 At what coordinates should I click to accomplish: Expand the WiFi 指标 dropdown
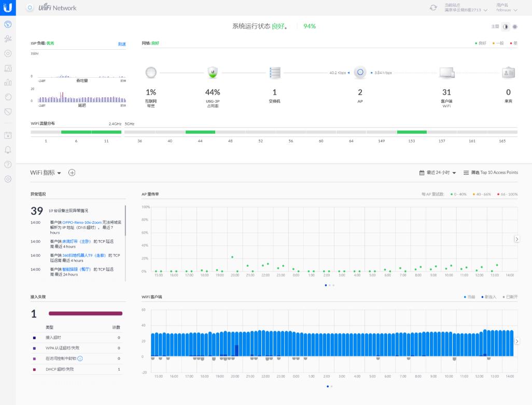point(46,172)
